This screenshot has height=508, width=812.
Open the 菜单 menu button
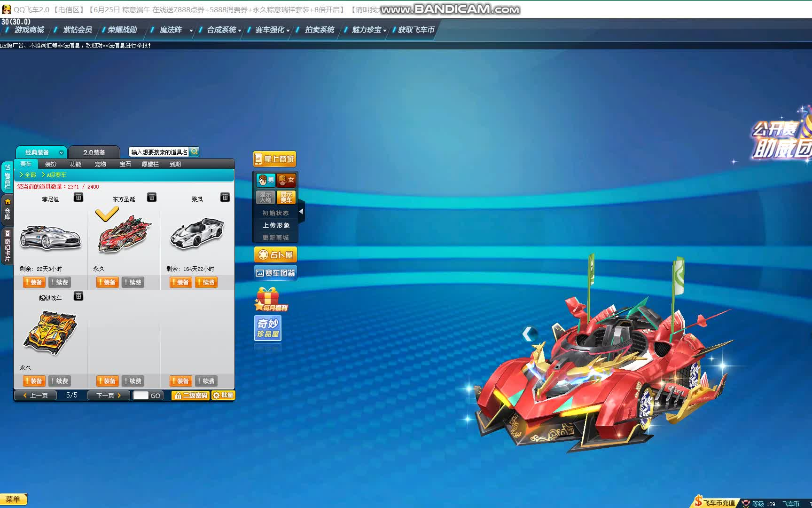pyautogui.click(x=13, y=499)
